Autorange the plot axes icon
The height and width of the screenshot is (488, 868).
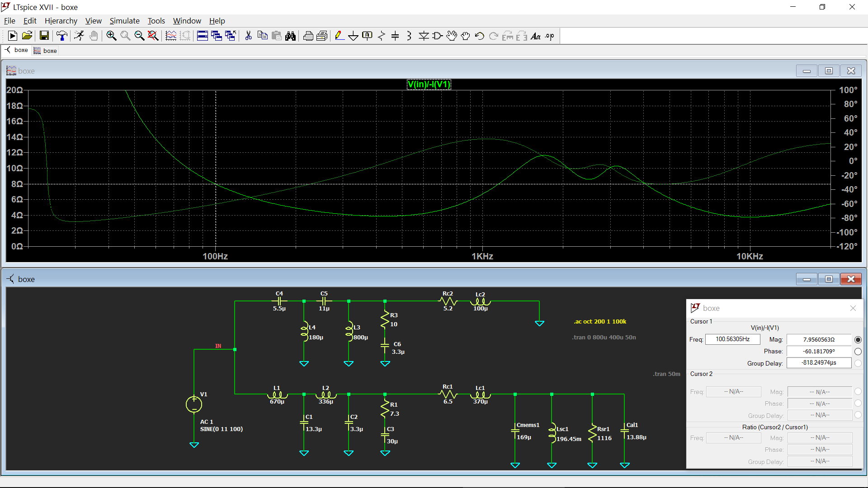tap(171, 36)
